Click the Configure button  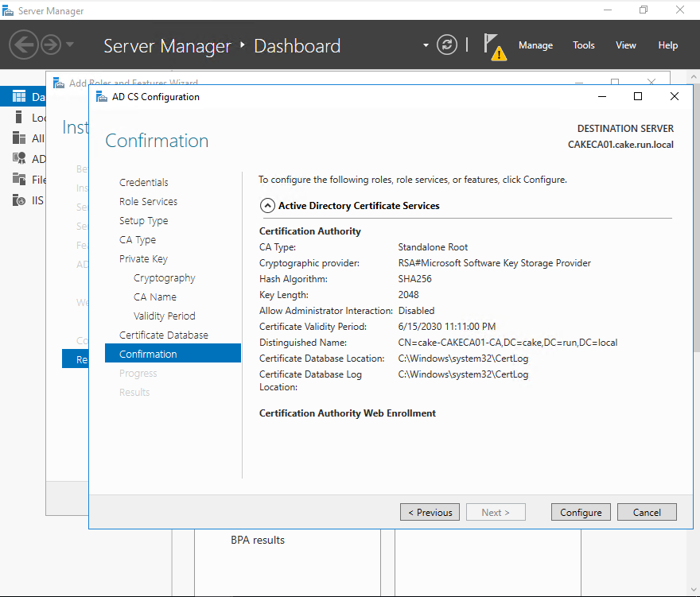581,512
